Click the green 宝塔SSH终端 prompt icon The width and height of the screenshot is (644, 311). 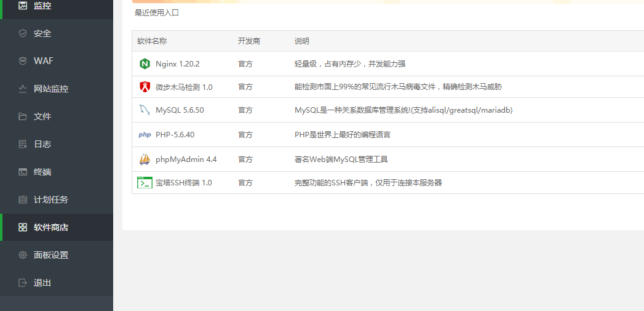[145, 182]
